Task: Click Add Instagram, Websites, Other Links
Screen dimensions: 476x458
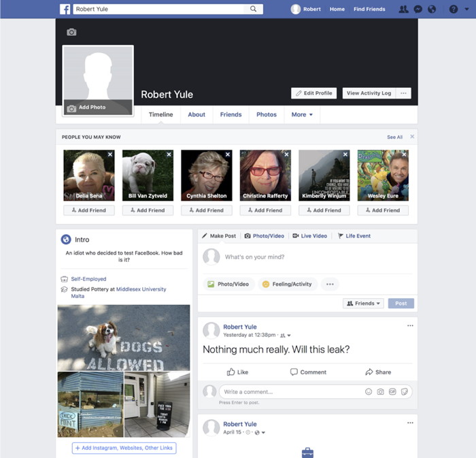Action: [x=124, y=448]
